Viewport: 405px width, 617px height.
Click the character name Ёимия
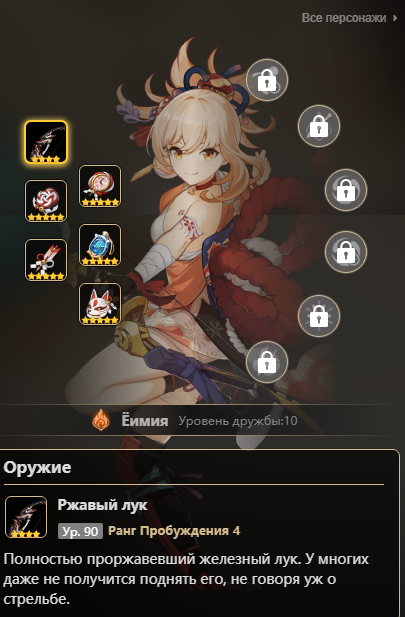144,421
